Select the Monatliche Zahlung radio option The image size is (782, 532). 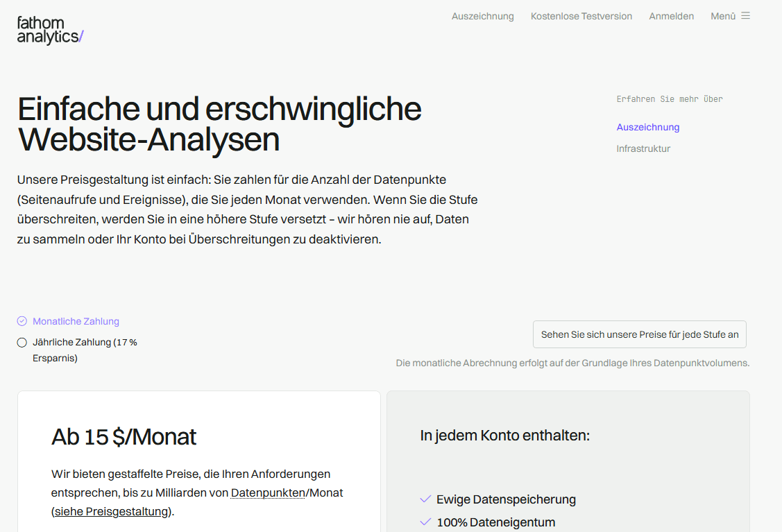pos(22,321)
